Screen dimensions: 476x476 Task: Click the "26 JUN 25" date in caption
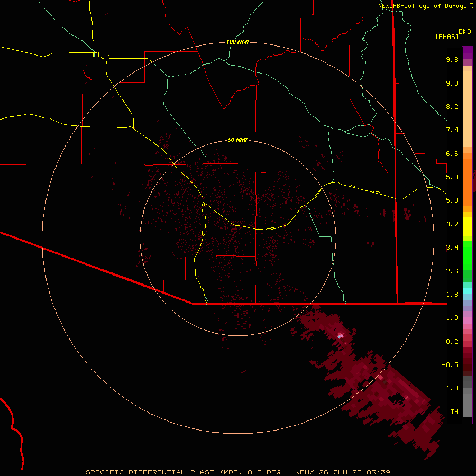coord(340,472)
